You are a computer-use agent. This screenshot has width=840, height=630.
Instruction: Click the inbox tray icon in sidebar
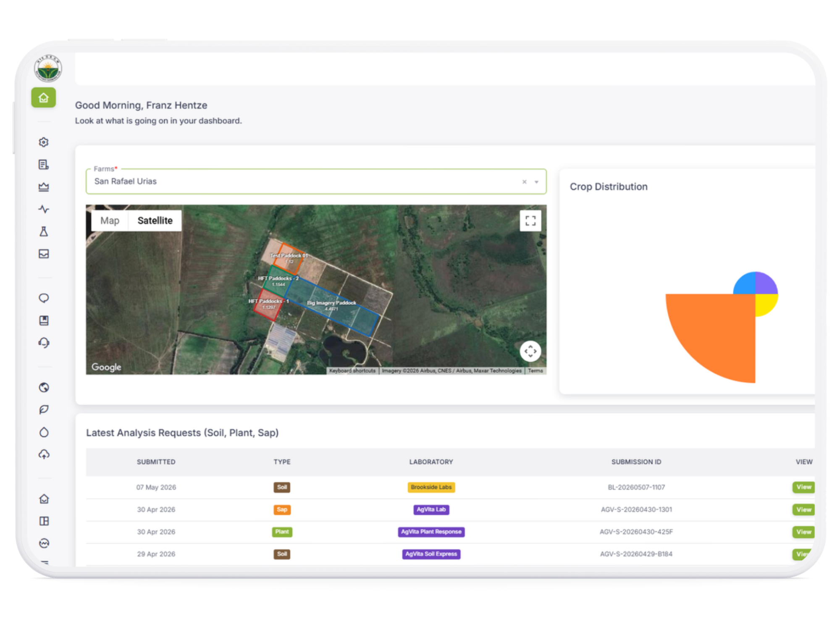click(x=44, y=254)
